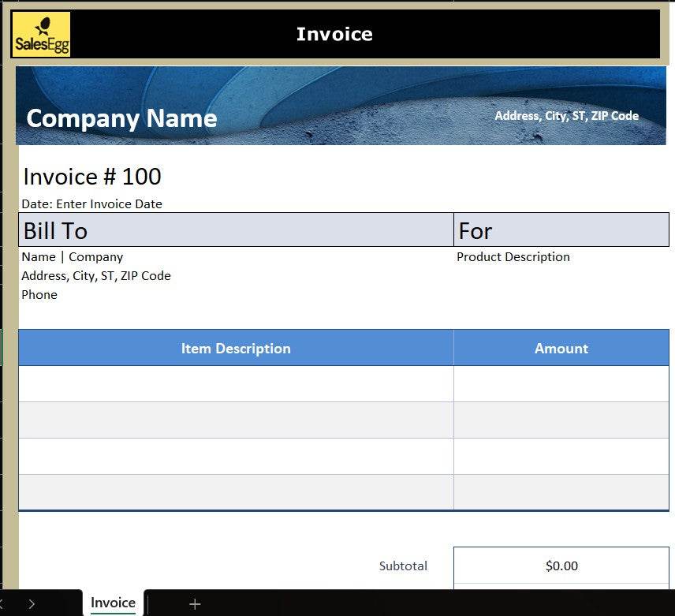Select first empty Amount row cell
Image resolution: width=675 pixels, height=616 pixels.
click(x=561, y=384)
